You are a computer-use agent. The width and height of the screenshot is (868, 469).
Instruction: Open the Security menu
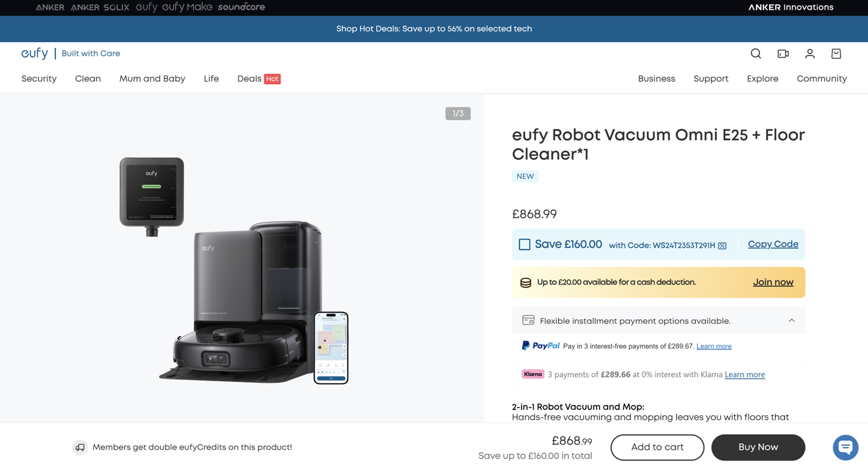39,79
